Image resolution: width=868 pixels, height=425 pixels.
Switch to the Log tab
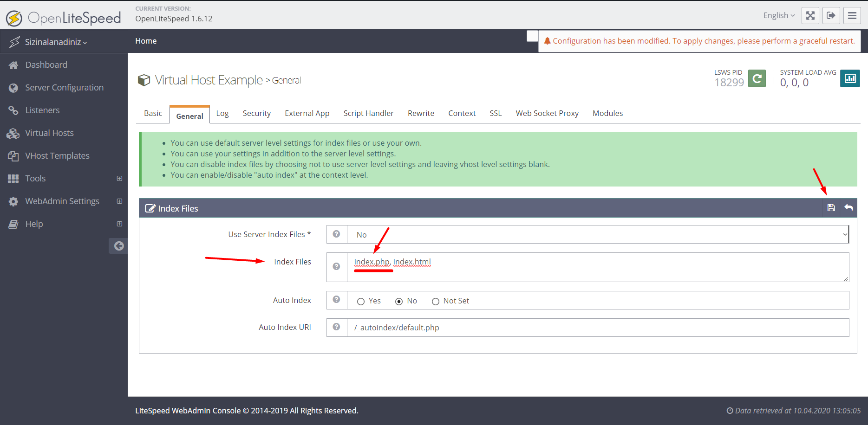click(x=222, y=113)
